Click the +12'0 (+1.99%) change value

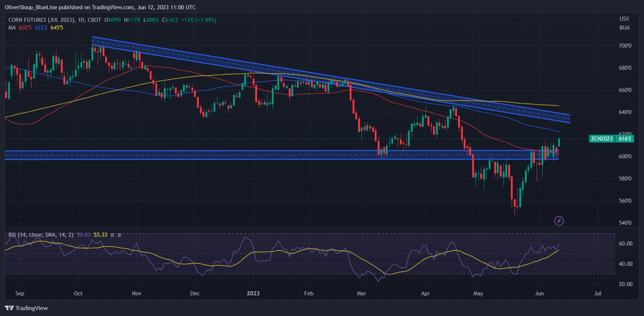[x=198, y=20]
